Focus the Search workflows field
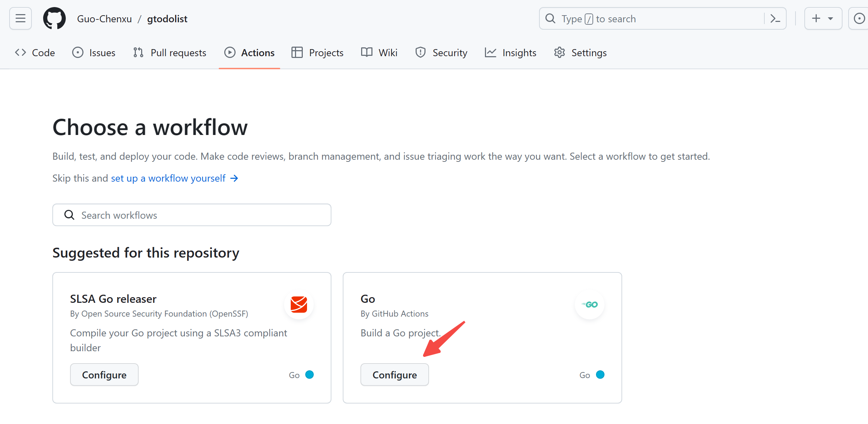868x424 pixels. coord(192,215)
